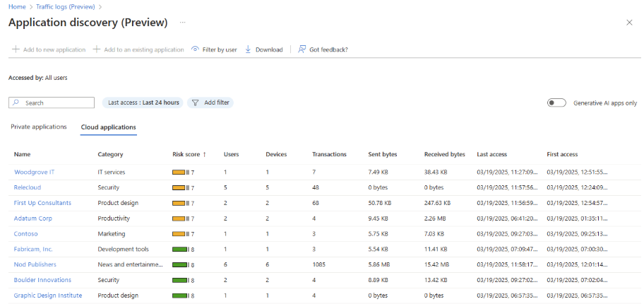Click the 48 transactions cell

(x=316, y=187)
